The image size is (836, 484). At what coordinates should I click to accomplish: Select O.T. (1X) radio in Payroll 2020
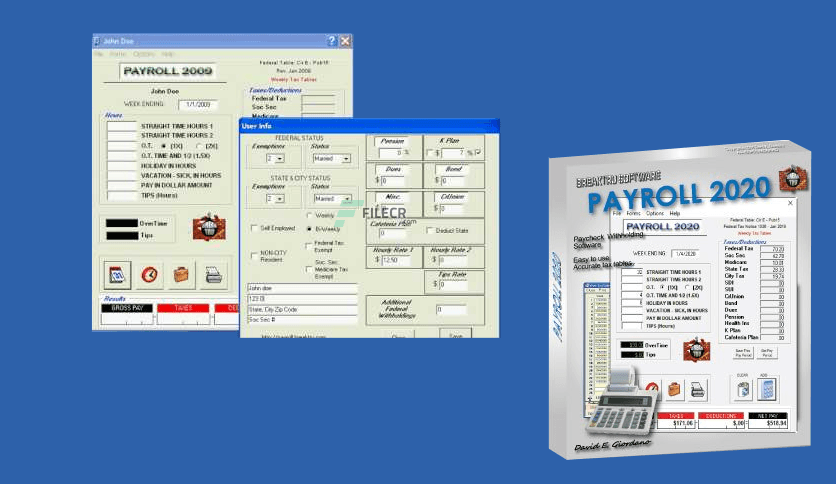tap(662, 287)
